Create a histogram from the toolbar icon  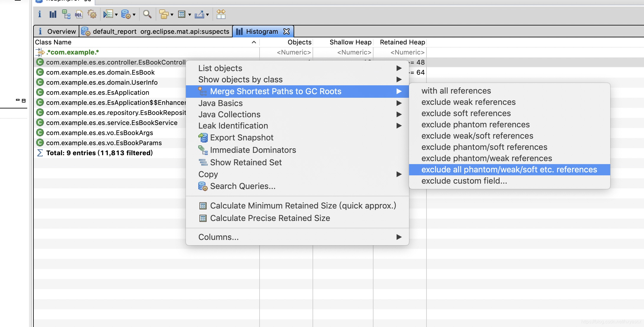[53, 14]
